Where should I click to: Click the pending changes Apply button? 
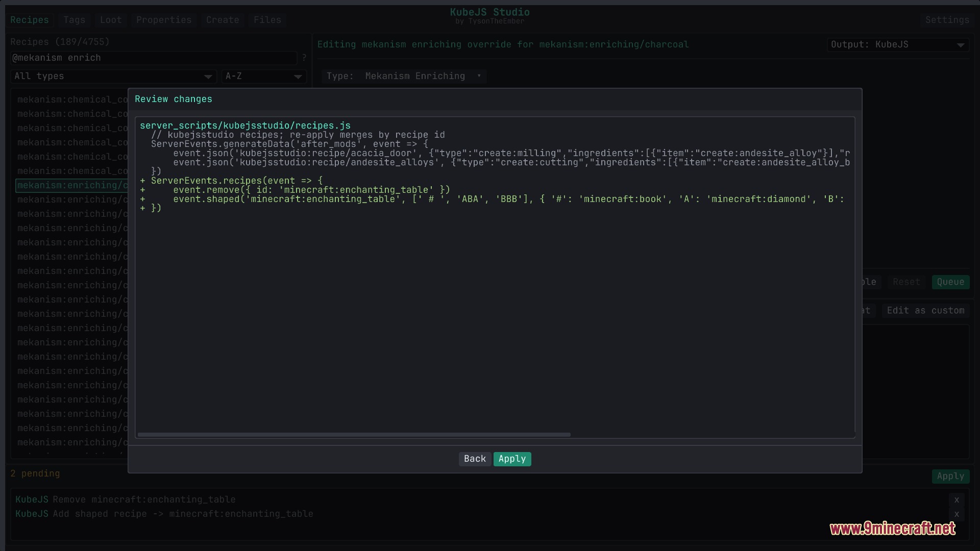click(950, 476)
